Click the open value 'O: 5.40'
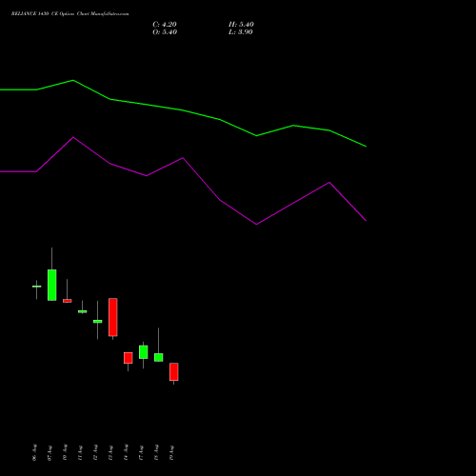The height and width of the screenshot is (476, 476). [x=165, y=32]
